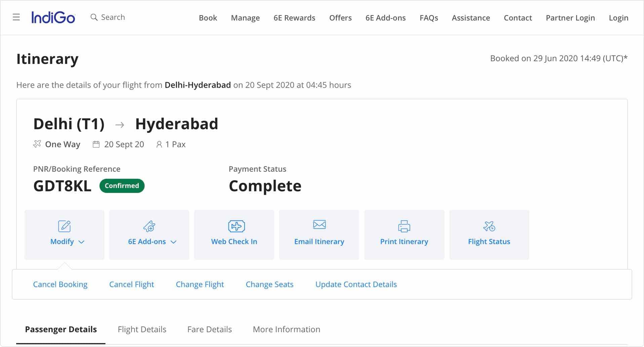Click the Web Check In plane icon
Viewport: 644px width, 347px height.
point(236,226)
